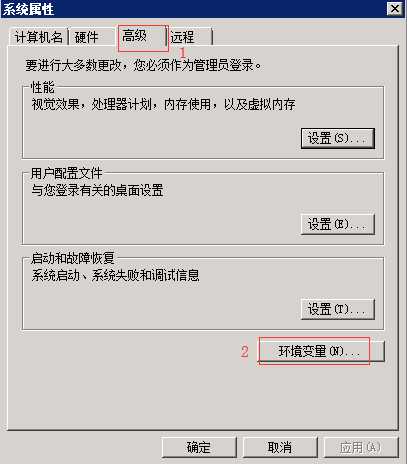
Task: Click the administrator login notice text
Action: (143, 65)
